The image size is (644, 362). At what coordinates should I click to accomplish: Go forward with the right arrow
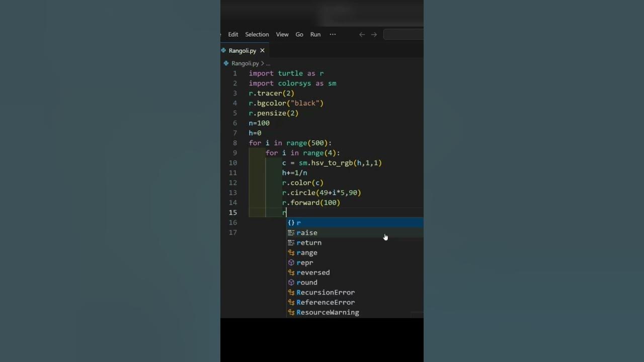tap(374, 34)
